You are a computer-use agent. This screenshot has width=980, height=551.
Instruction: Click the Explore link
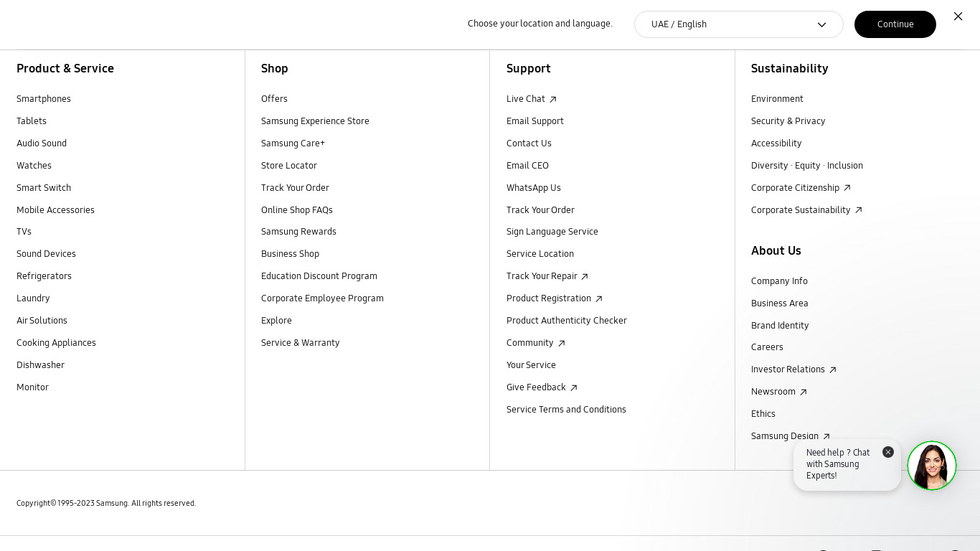pos(276,321)
